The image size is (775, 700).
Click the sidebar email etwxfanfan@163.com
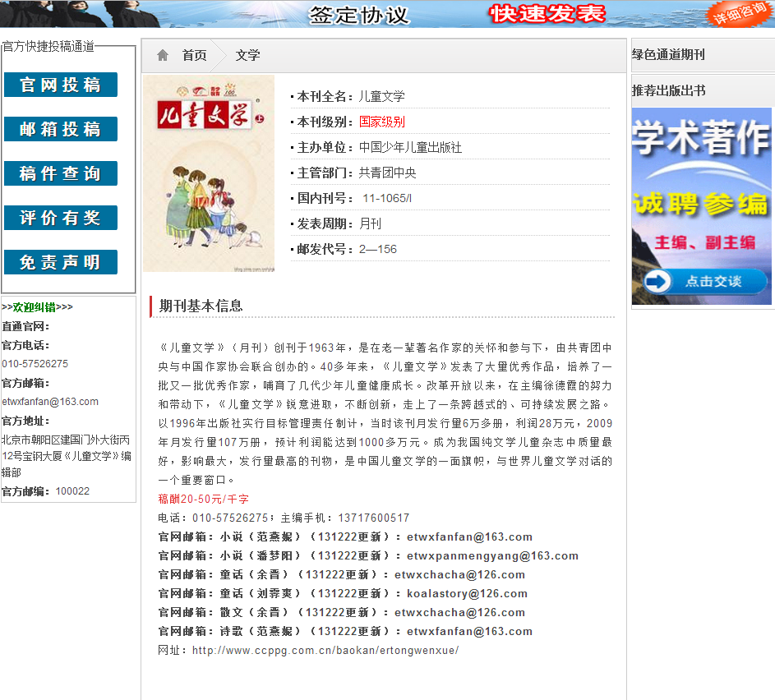click(50, 402)
